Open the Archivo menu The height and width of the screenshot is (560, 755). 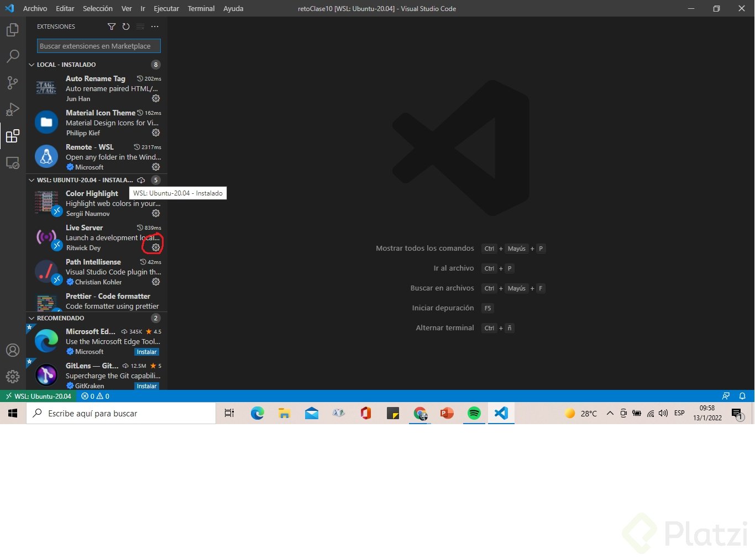35,8
